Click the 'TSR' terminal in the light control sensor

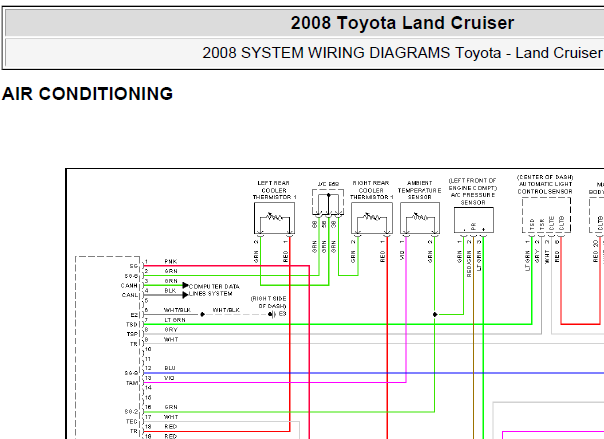[542, 225]
